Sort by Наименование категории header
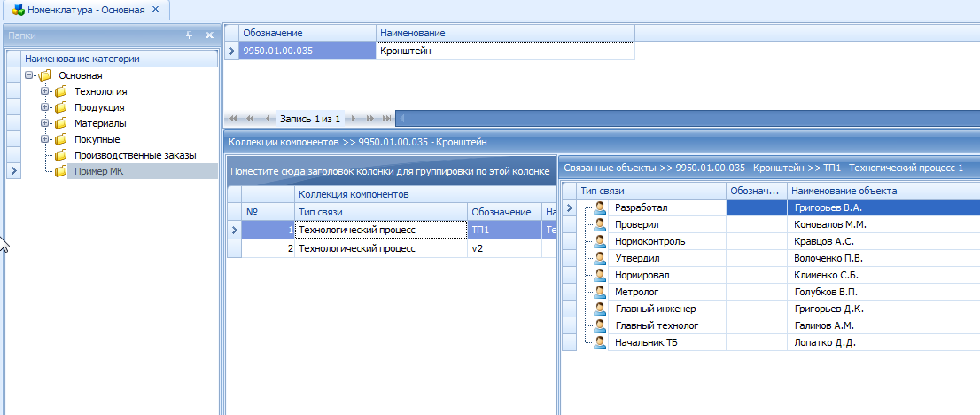Screen dimensions: 980x415 click(120, 59)
